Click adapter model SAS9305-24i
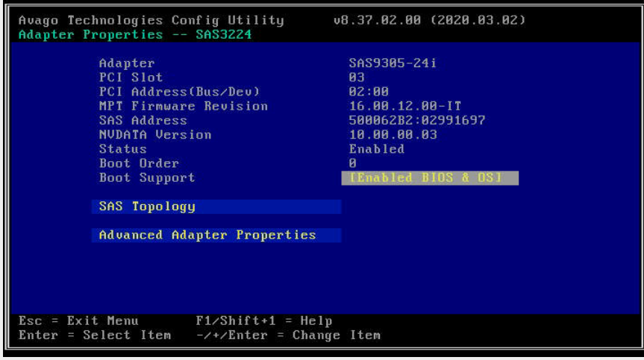The width and height of the screenshot is (644, 360). click(x=393, y=63)
